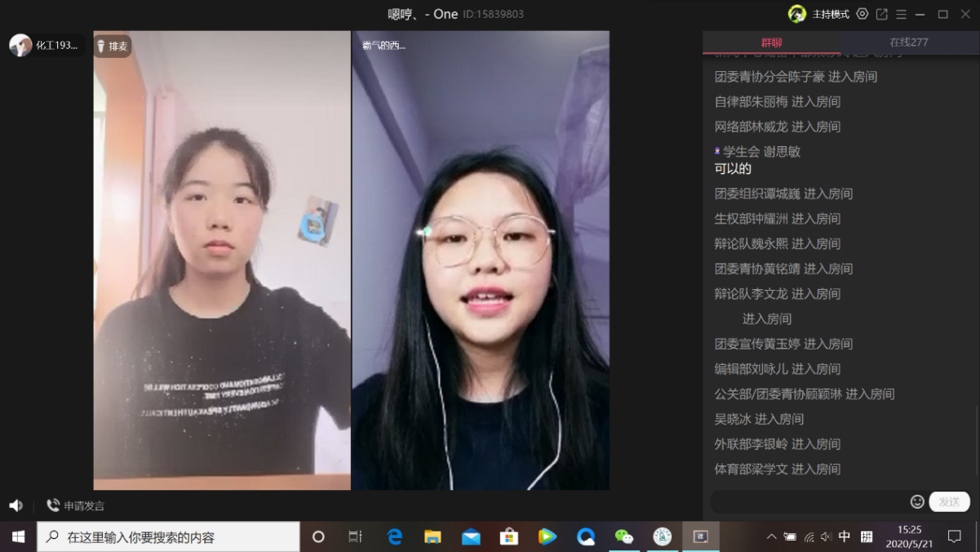
Task: Select the 主持模式 host mode label
Action: 831,14
